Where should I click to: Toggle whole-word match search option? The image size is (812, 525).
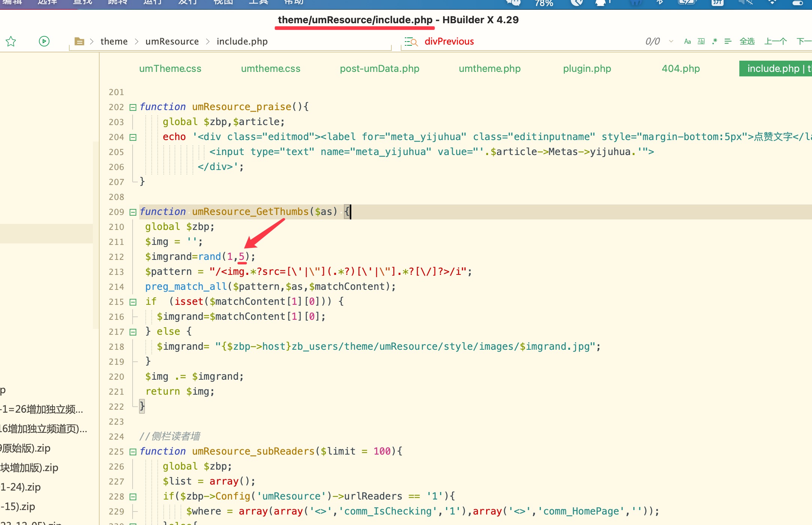click(701, 42)
